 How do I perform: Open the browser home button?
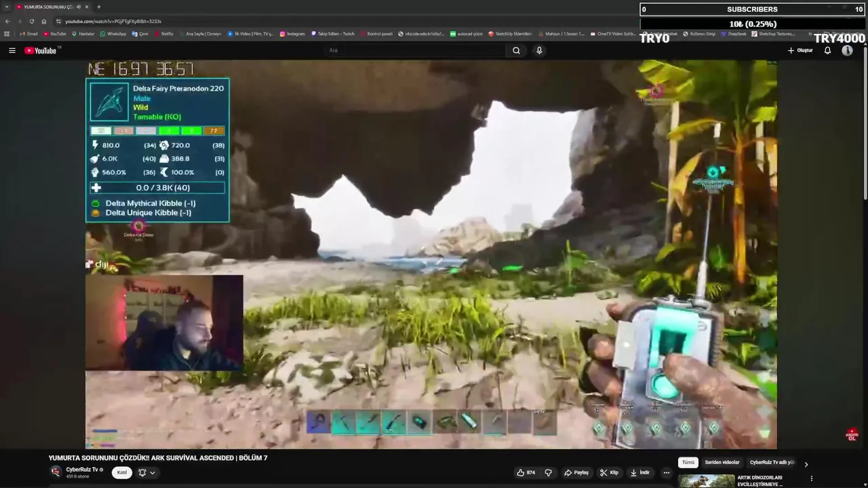pyautogui.click(x=44, y=21)
